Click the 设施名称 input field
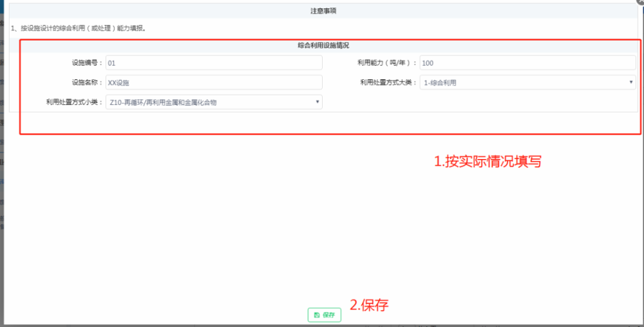 tap(214, 82)
